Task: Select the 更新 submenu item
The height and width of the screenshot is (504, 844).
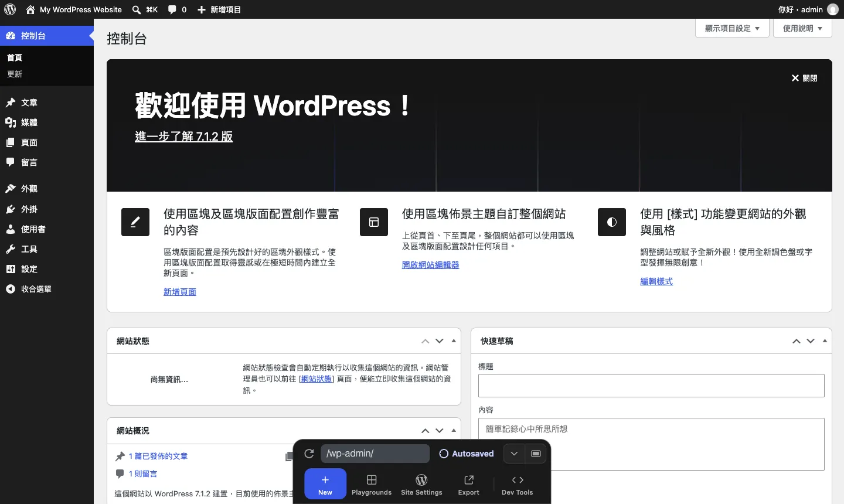Action: click(x=15, y=74)
